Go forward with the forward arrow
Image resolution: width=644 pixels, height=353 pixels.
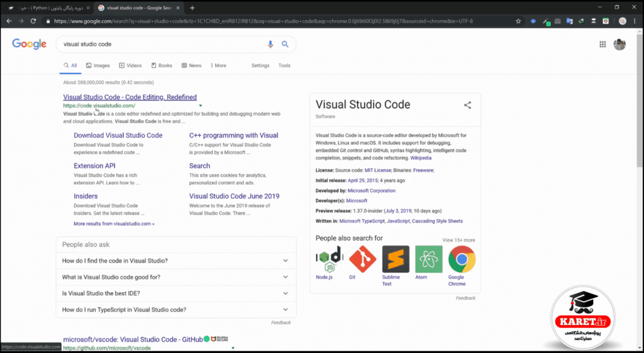[x=21, y=21]
